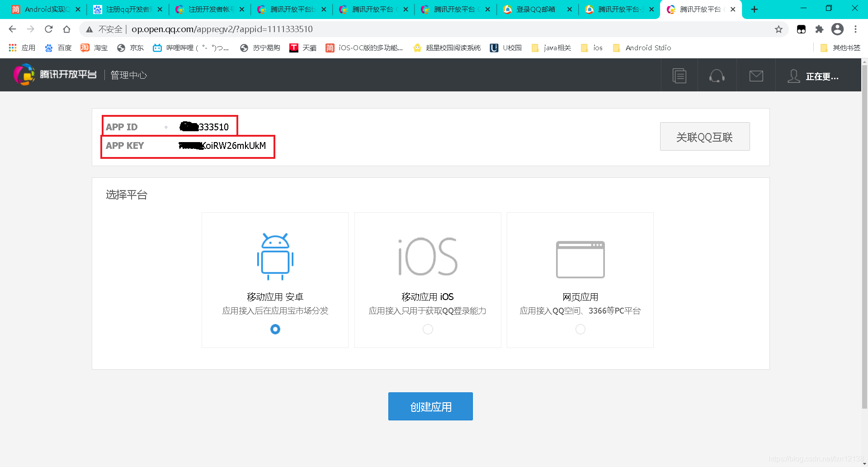Click the not secure warning icon

click(x=90, y=29)
